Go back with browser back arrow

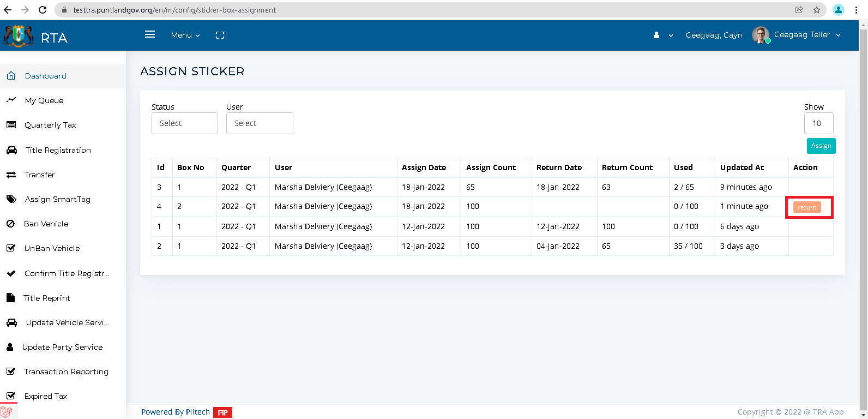[8, 10]
